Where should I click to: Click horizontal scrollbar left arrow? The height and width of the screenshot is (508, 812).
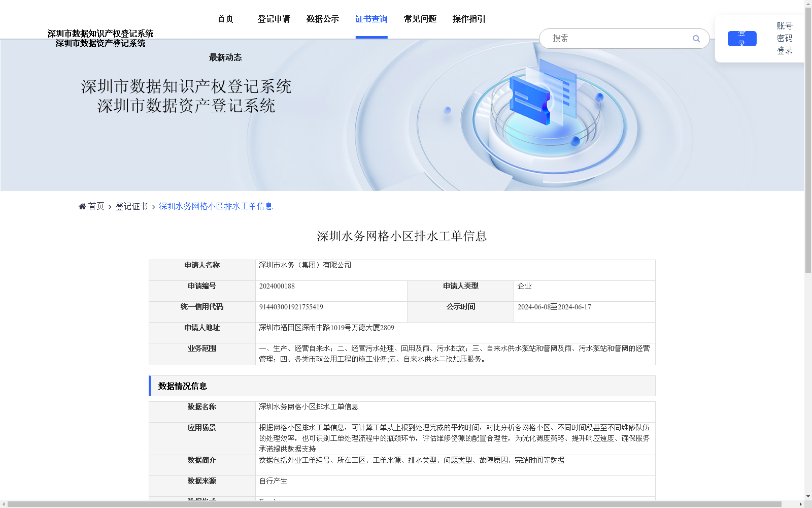pos(4,504)
